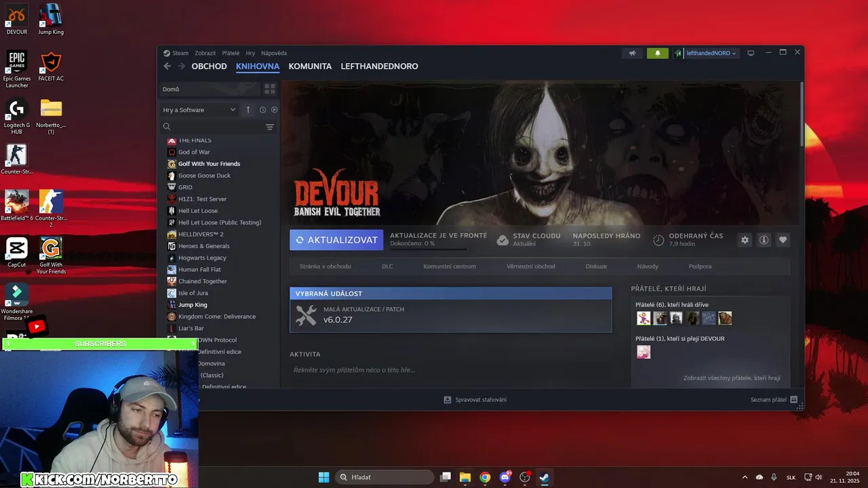The height and width of the screenshot is (488, 868).
Task: Select Liar's Bar in library list
Action: 191,328
